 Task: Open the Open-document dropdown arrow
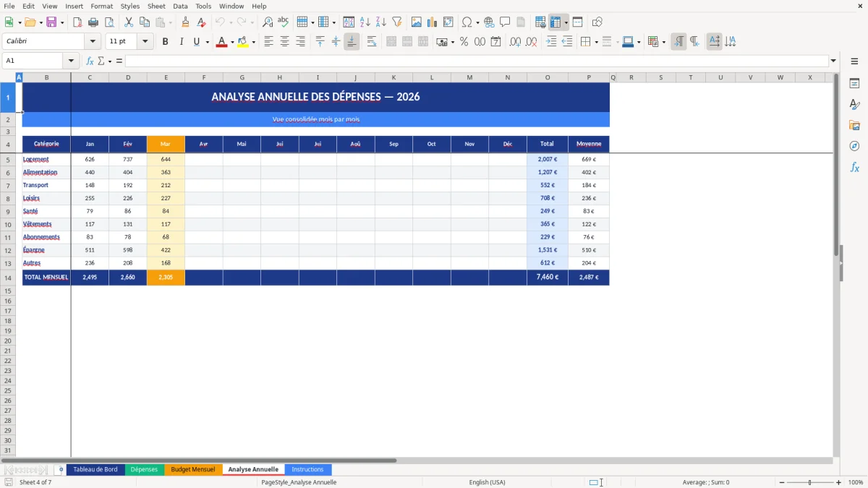(x=40, y=22)
